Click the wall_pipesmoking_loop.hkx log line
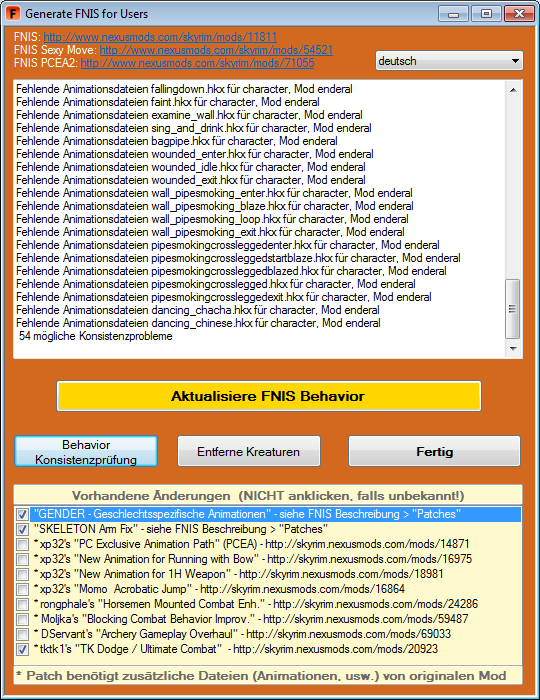Viewport: 540px width, 700px height. [212, 219]
